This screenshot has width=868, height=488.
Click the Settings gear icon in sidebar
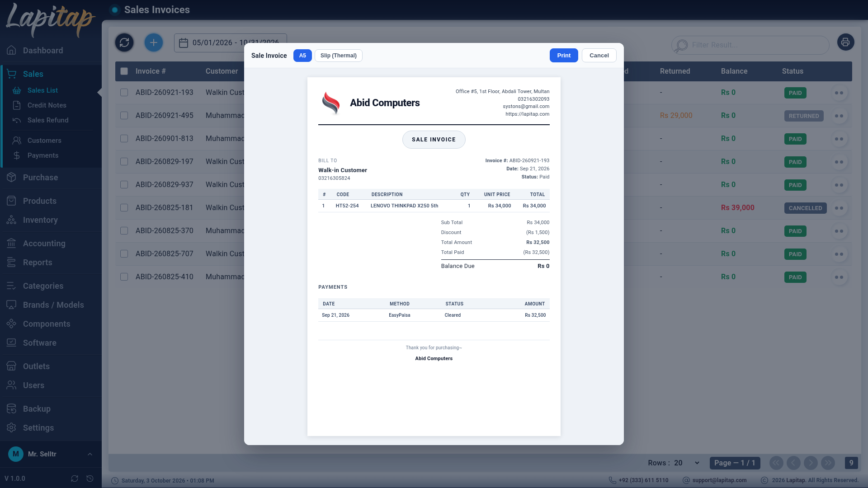click(x=12, y=427)
